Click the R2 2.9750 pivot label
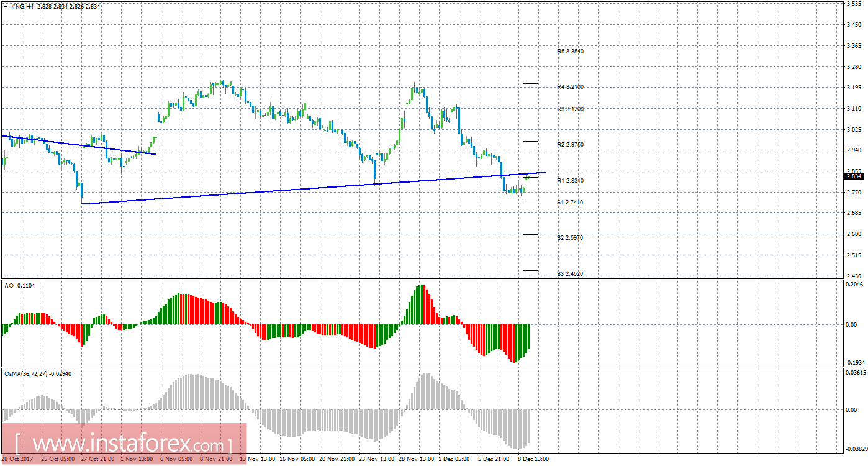 tap(570, 144)
